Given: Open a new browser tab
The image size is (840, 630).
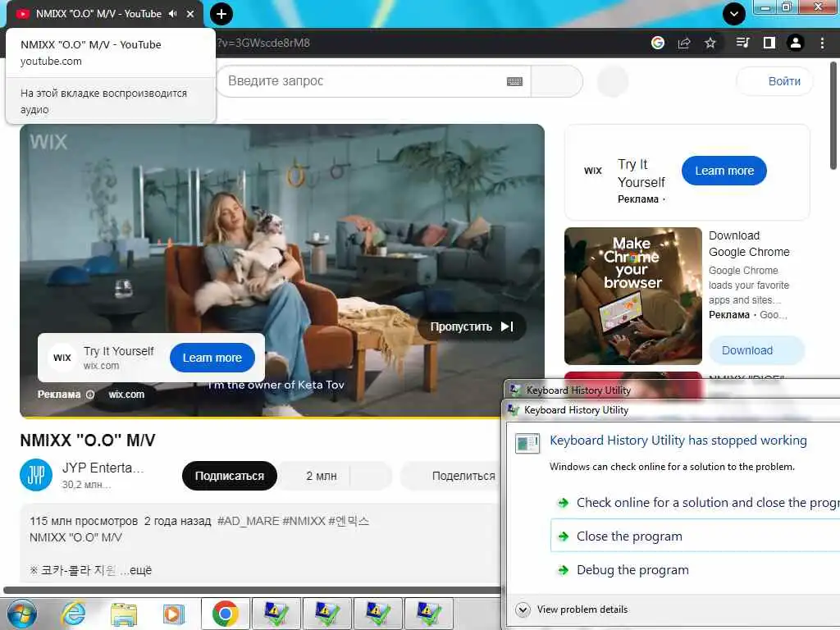Looking at the screenshot, I should pos(221,14).
